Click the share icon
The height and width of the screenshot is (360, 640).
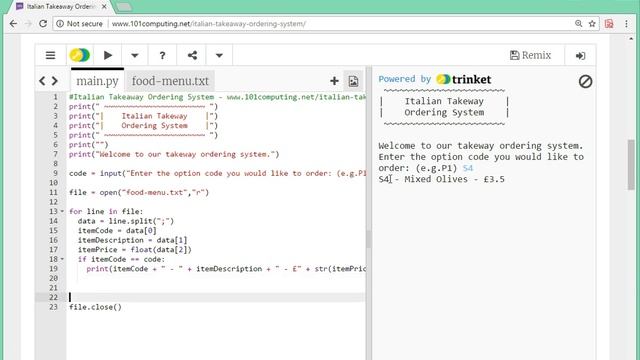click(x=192, y=55)
